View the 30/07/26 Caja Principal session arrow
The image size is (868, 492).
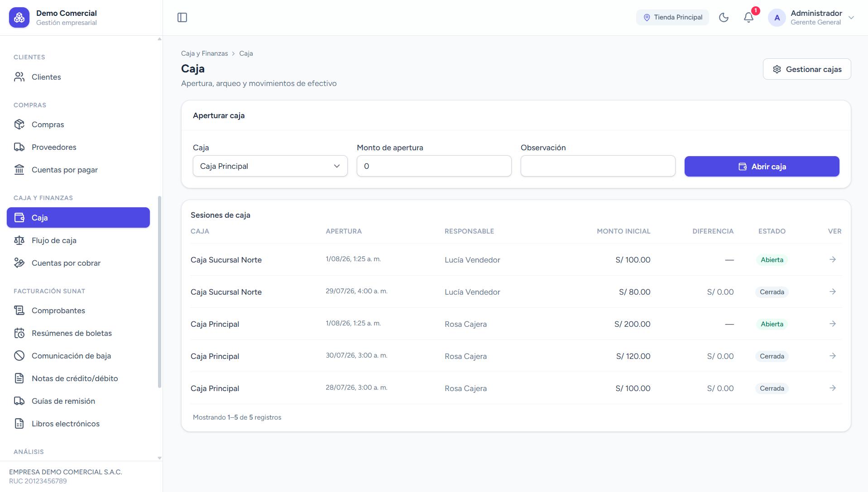tap(832, 356)
